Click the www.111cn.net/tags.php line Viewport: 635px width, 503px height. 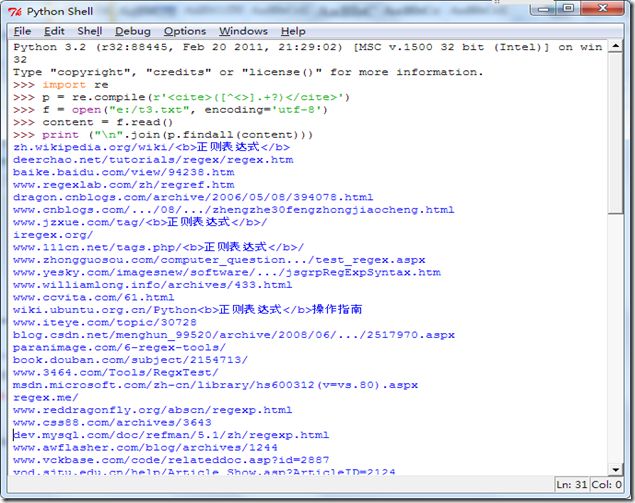tap(158, 247)
